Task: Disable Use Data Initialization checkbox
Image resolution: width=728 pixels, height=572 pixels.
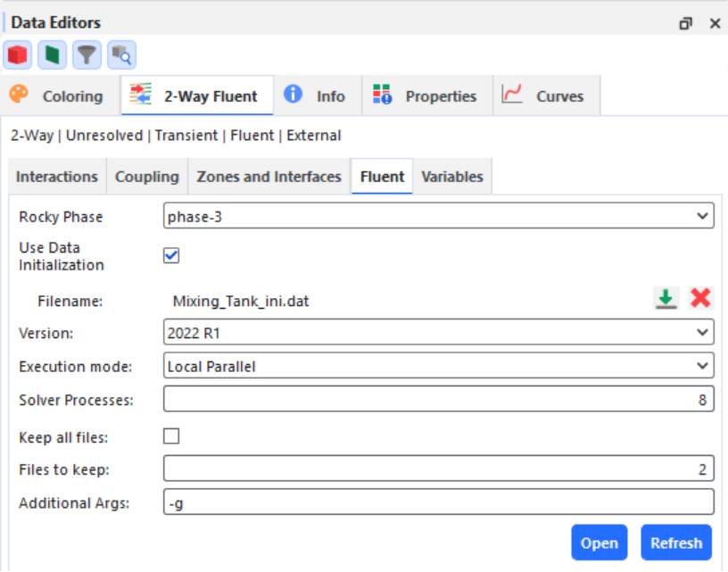Action: (171, 255)
